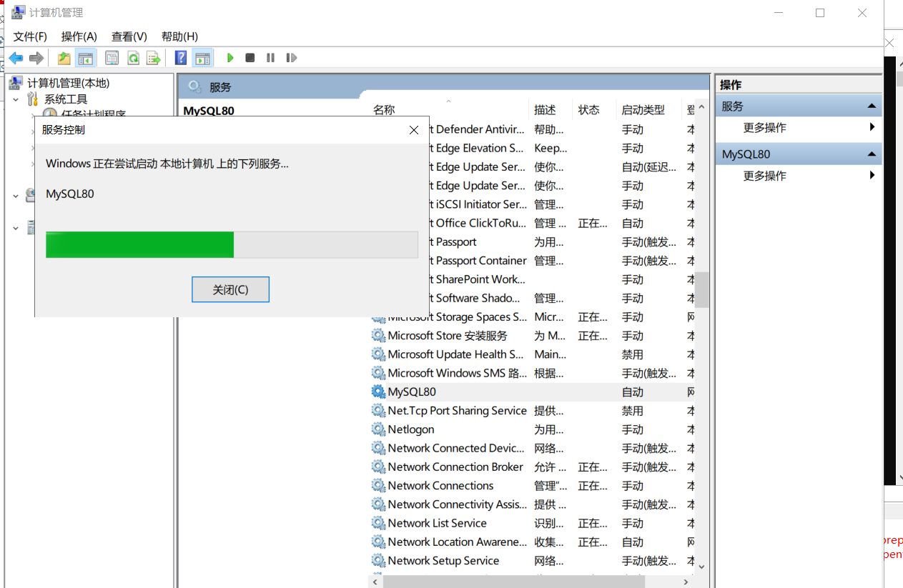Click the Netlogon service gear icon
The image size is (903, 588).
coord(378,429)
